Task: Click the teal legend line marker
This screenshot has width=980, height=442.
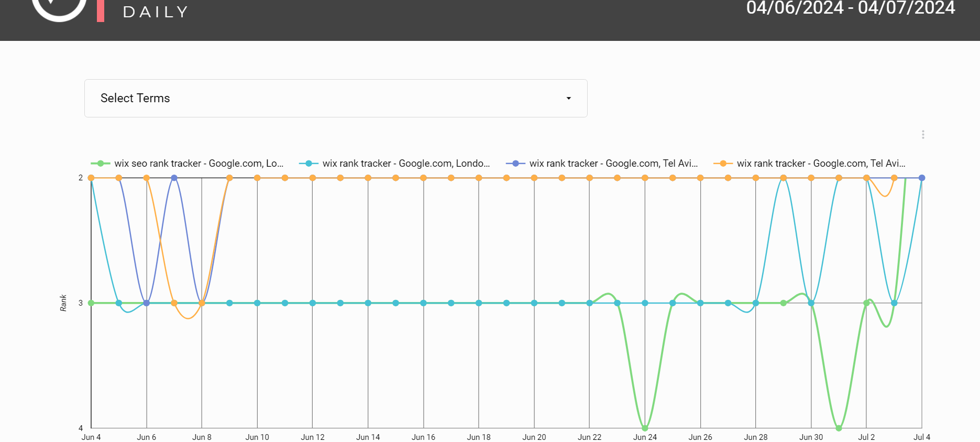Action: [309, 164]
